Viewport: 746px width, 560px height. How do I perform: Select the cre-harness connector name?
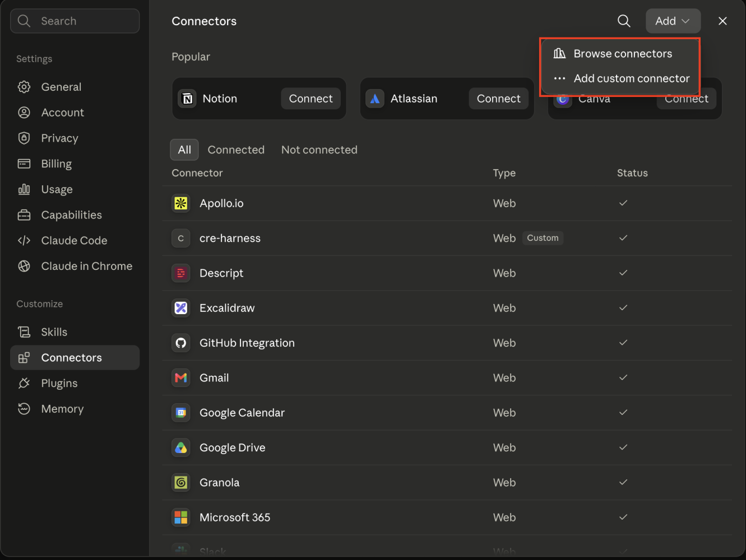coord(230,239)
